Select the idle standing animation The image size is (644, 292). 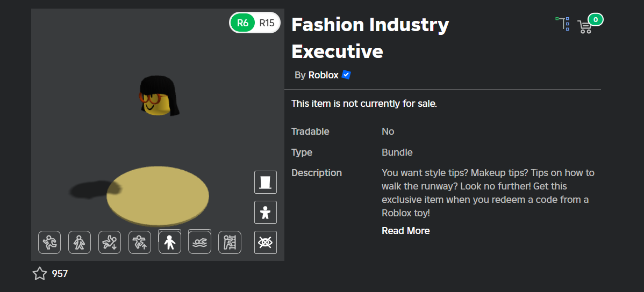170,243
